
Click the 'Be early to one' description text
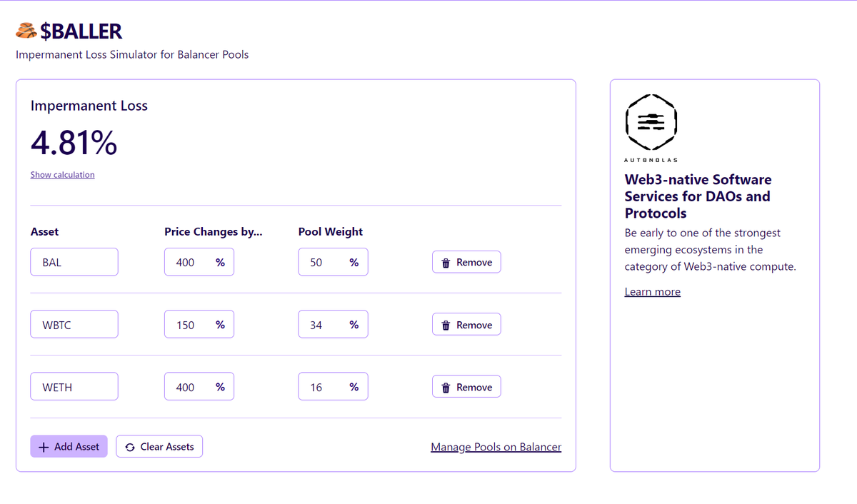pos(710,250)
